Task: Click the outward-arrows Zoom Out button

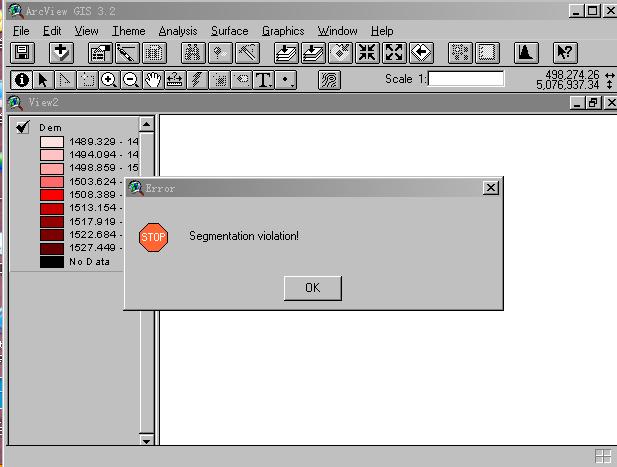Action: click(x=394, y=53)
